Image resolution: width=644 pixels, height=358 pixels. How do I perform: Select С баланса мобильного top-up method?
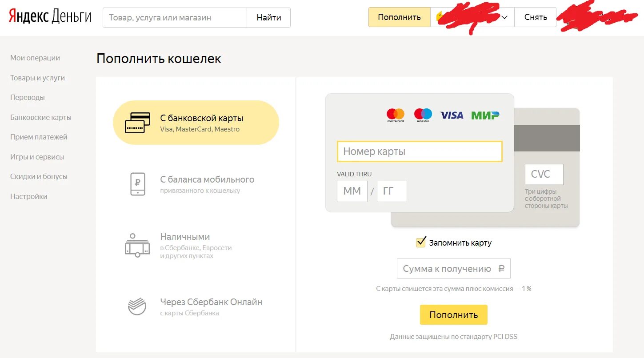[x=196, y=184]
